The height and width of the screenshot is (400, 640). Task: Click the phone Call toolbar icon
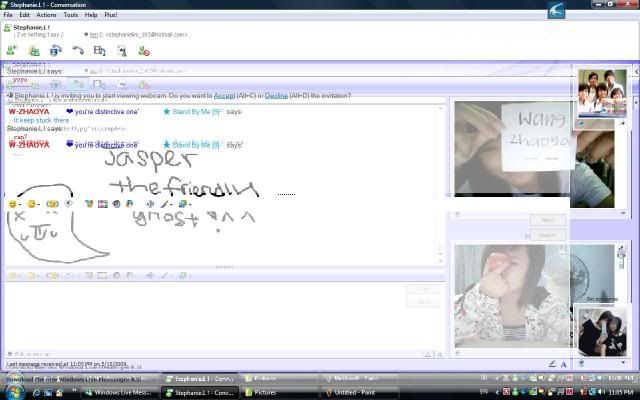tap(78, 51)
